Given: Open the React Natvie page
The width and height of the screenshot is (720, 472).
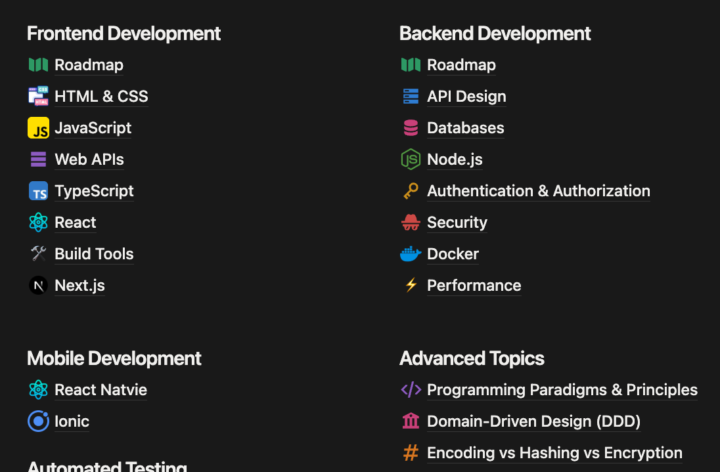Looking at the screenshot, I should pyautogui.click(x=101, y=390).
